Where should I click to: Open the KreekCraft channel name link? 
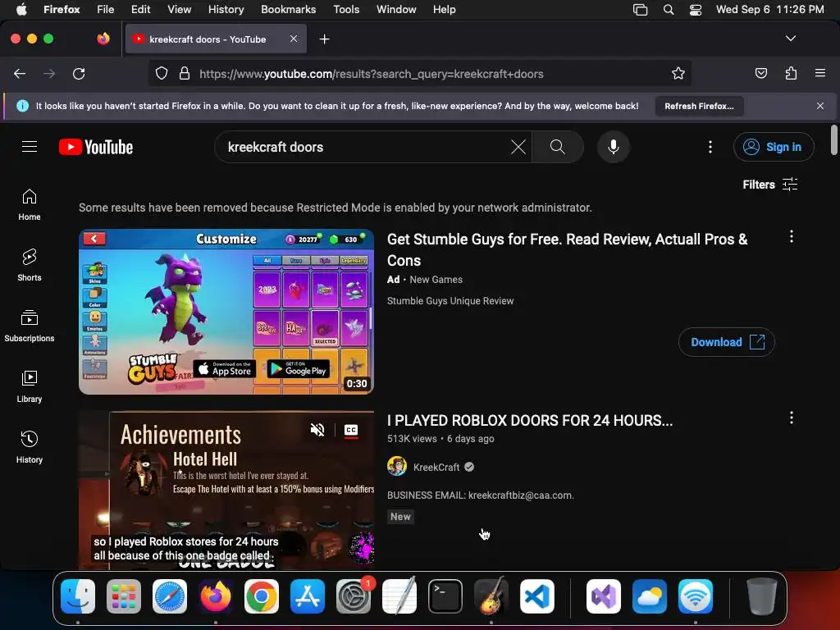[x=436, y=467]
